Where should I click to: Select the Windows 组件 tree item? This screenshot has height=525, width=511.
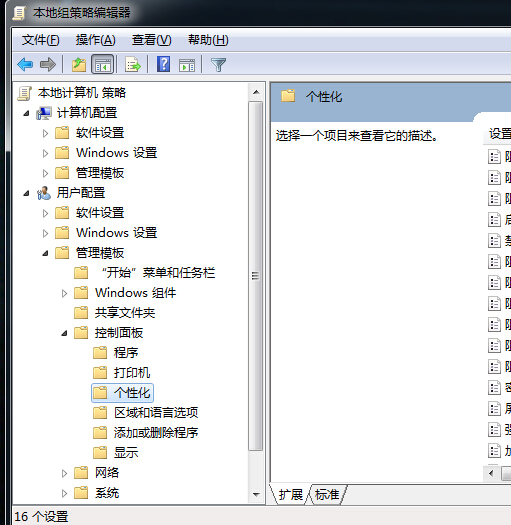tap(135, 293)
